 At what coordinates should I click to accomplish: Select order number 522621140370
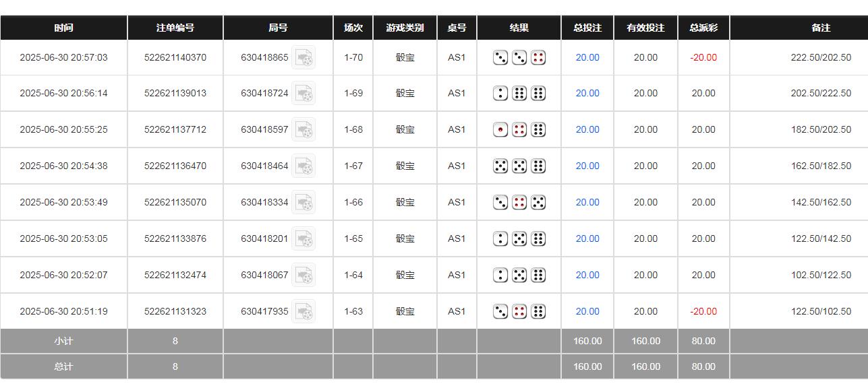[175, 58]
